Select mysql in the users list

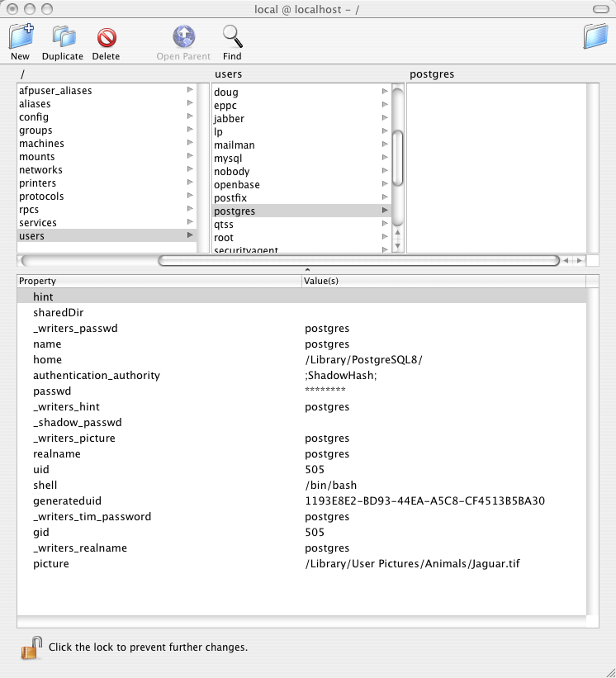pyautogui.click(x=228, y=159)
